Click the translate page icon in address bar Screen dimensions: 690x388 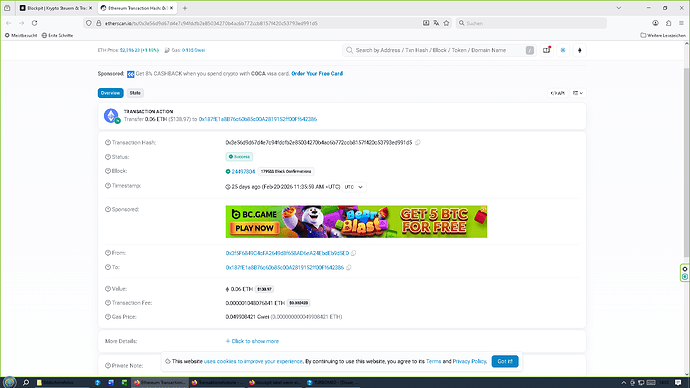tap(436, 23)
